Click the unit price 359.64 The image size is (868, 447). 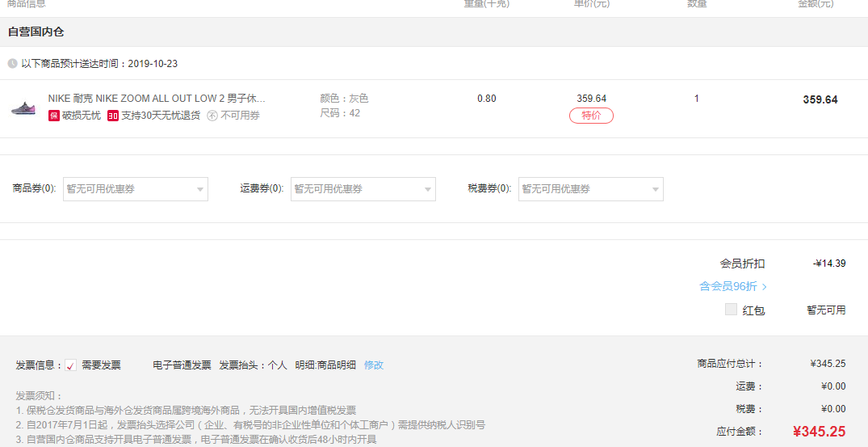point(591,99)
